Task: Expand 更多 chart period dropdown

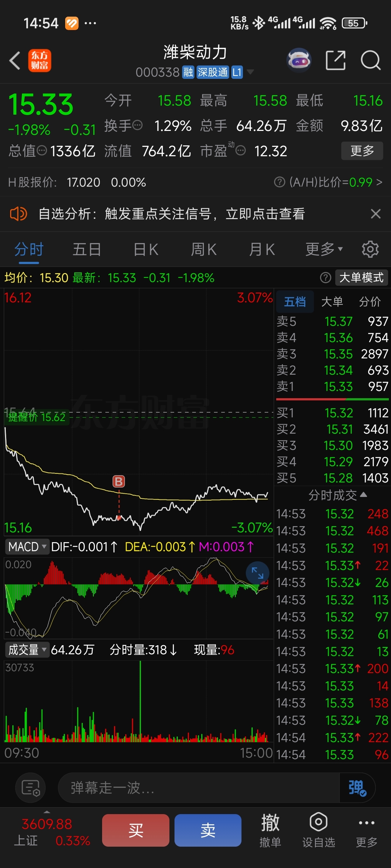Action: click(324, 249)
